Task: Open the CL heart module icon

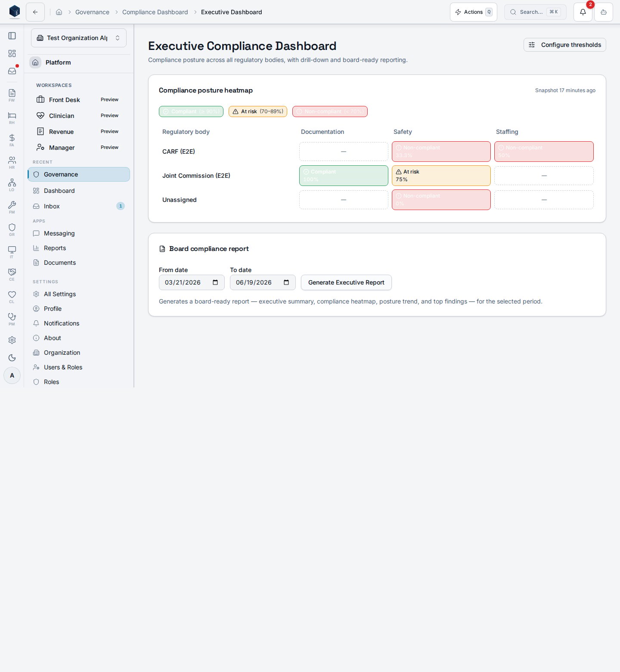Action: pos(12,297)
